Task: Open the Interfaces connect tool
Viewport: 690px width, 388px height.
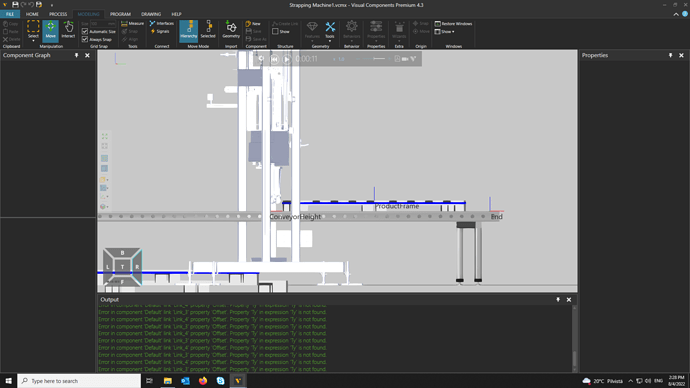Action: click(x=161, y=23)
